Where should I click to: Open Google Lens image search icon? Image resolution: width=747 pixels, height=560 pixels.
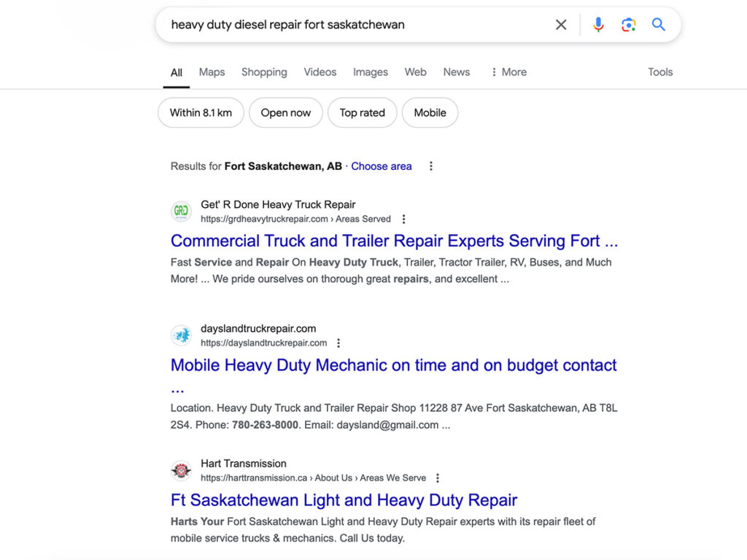628,24
